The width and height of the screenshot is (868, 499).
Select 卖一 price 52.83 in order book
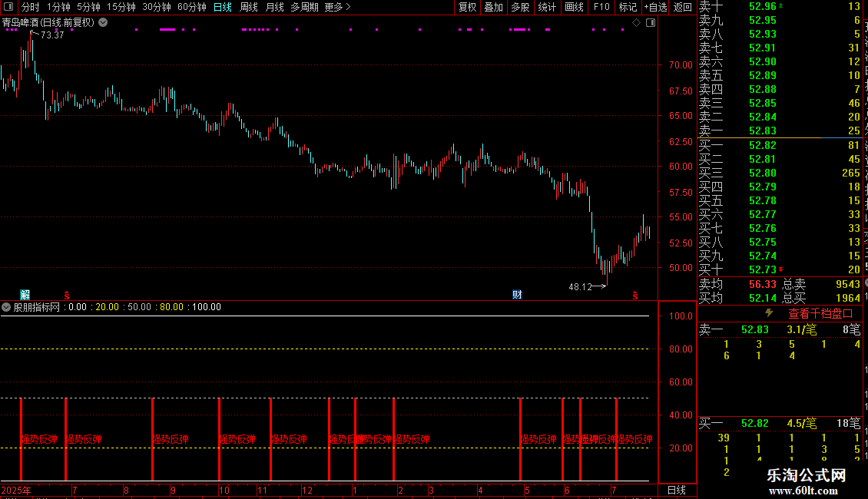coord(763,131)
